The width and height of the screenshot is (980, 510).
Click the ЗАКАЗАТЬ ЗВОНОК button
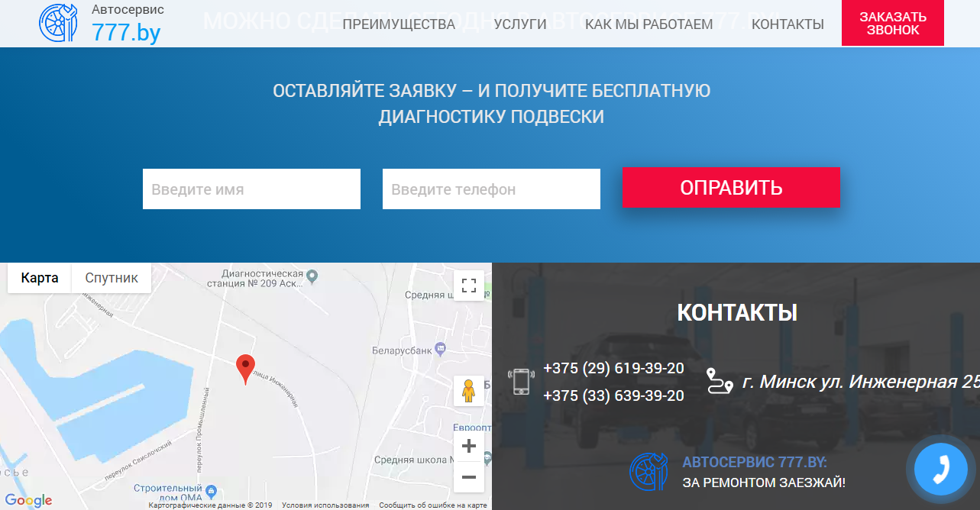tap(893, 23)
